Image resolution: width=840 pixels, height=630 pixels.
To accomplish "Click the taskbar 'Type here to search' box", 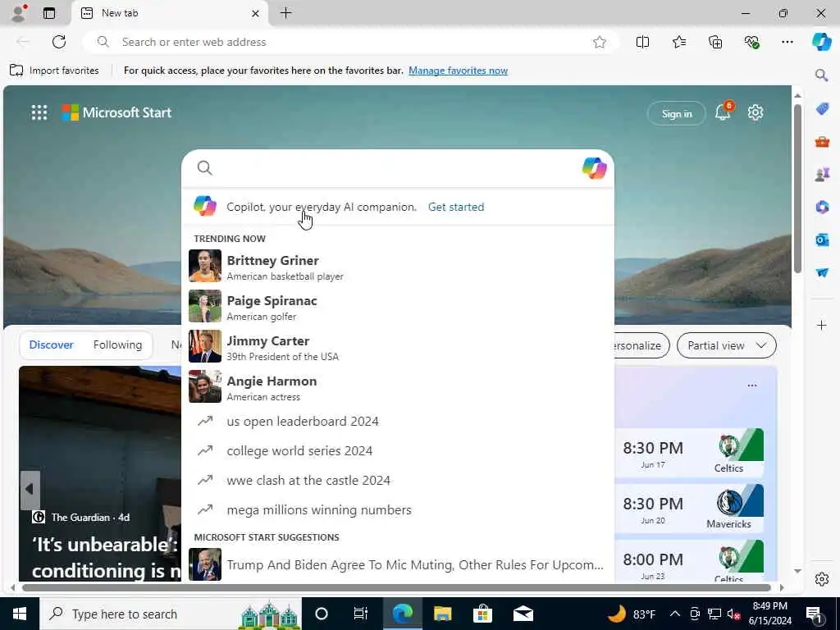I will (x=171, y=614).
